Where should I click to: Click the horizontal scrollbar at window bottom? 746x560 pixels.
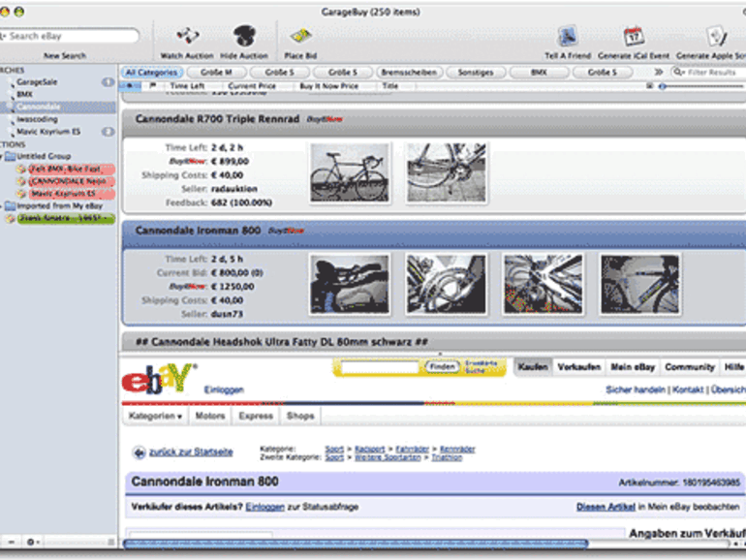click(x=356, y=544)
